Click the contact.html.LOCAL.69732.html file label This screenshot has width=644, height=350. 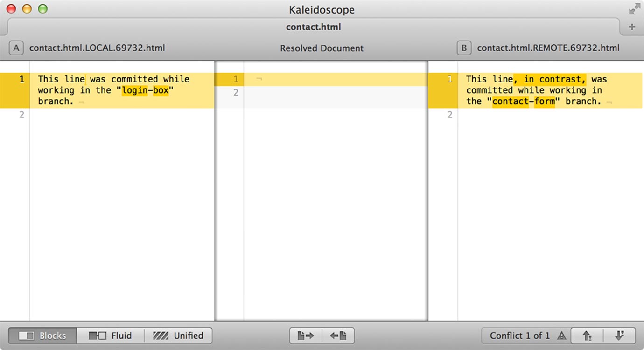pos(97,48)
